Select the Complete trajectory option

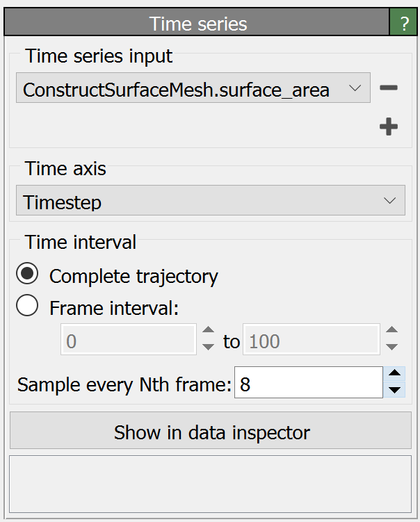[x=27, y=275]
